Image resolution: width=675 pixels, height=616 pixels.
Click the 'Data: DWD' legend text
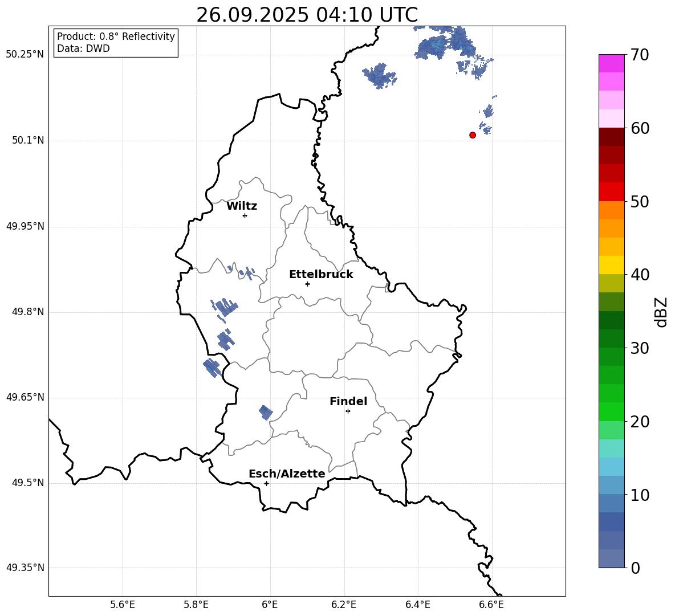point(83,48)
